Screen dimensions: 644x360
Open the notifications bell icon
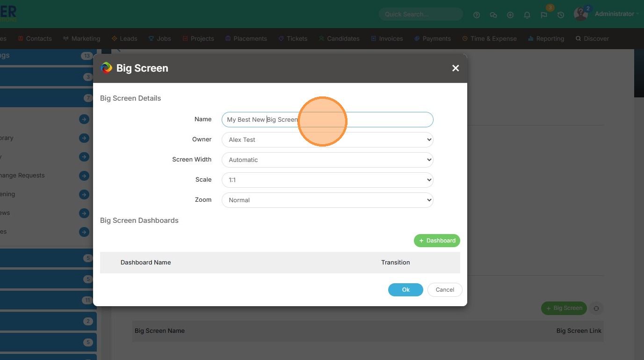coord(527,15)
